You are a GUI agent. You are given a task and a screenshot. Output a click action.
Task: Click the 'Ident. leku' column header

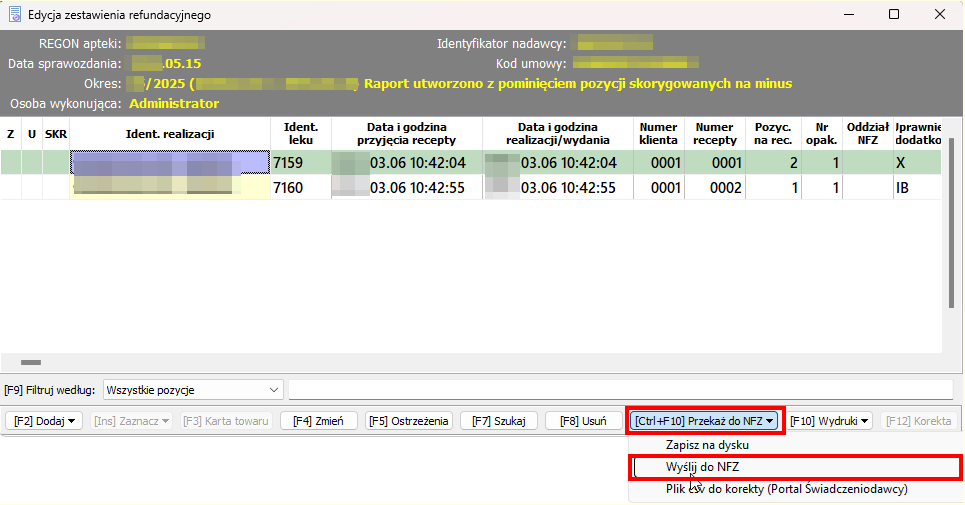(300, 134)
